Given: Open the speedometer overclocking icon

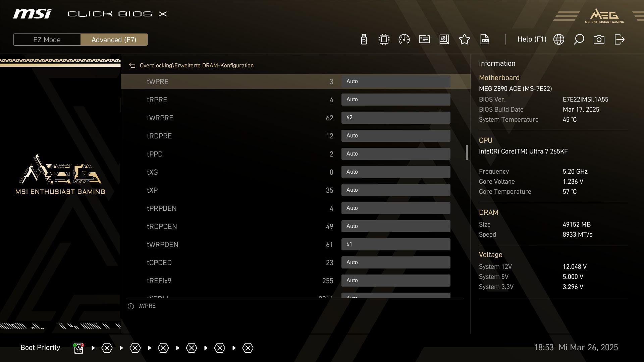Looking at the screenshot, I should 404,40.
